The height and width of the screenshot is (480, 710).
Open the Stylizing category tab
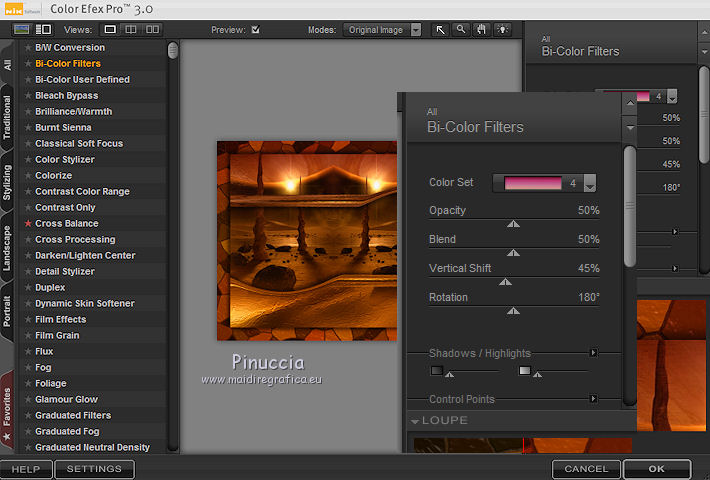click(x=8, y=182)
